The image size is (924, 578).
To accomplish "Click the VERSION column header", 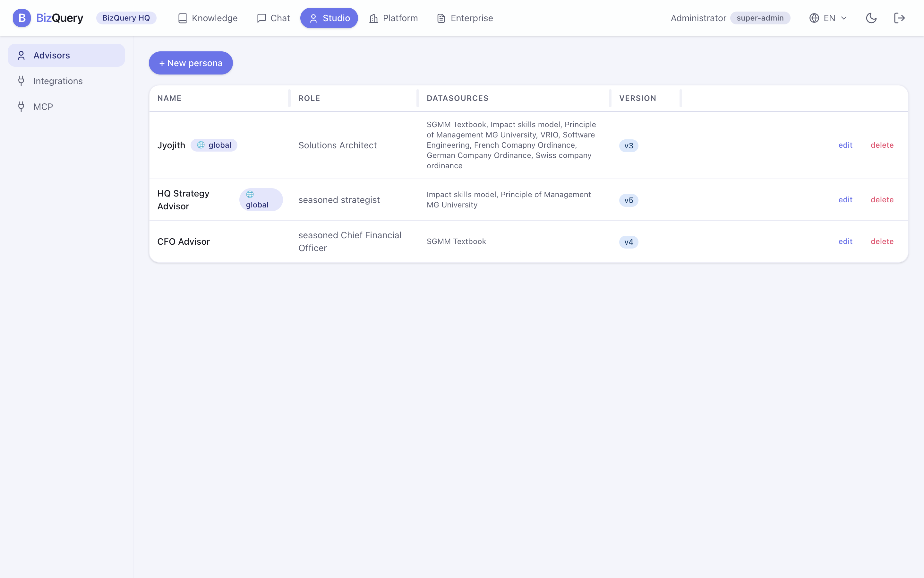I will click(637, 98).
